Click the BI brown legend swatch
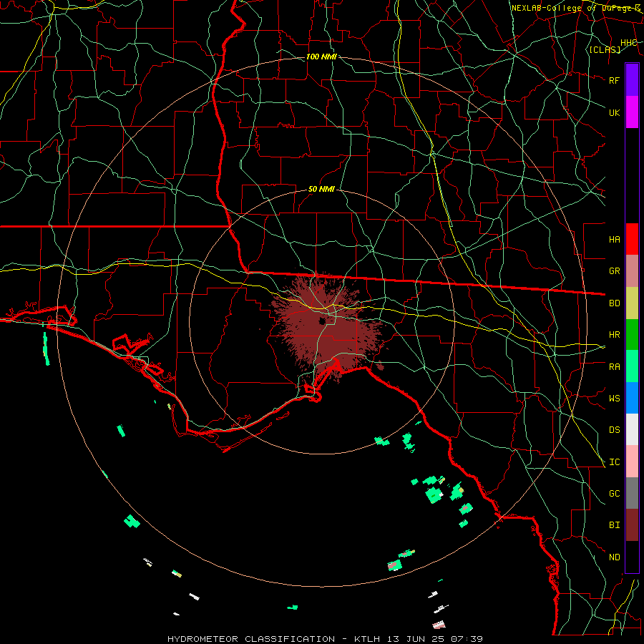Image resolution: width=644 pixels, height=644 pixels. pyautogui.click(x=632, y=525)
